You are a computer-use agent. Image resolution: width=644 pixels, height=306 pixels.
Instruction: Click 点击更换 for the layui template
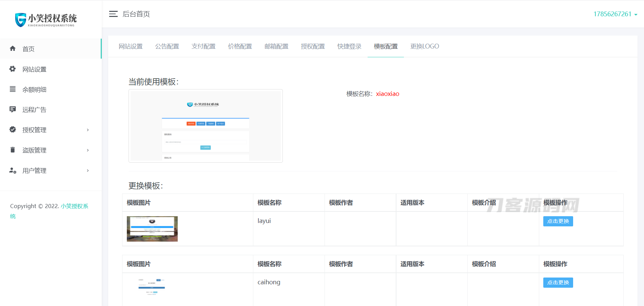[x=558, y=221]
